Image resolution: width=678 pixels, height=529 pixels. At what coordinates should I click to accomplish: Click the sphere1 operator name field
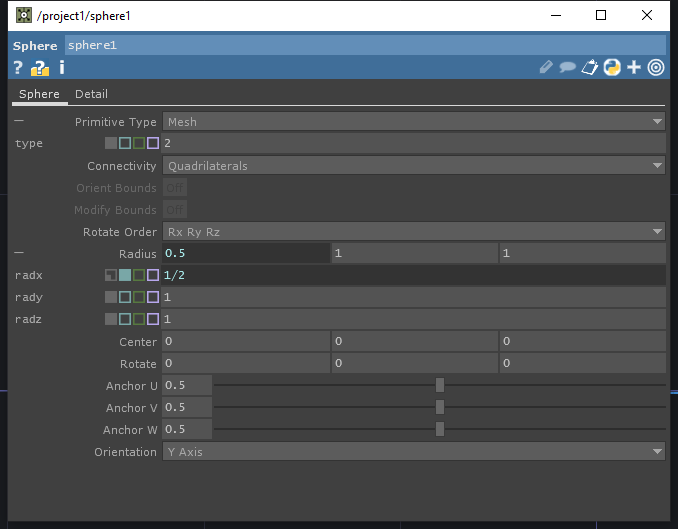tap(364, 45)
